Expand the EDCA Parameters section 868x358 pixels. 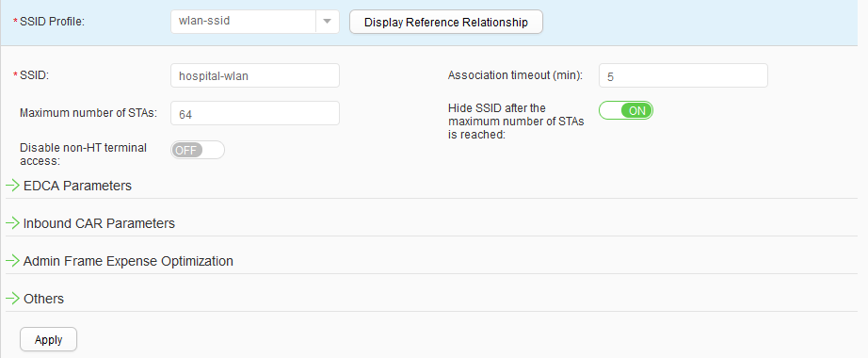point(77,186)
